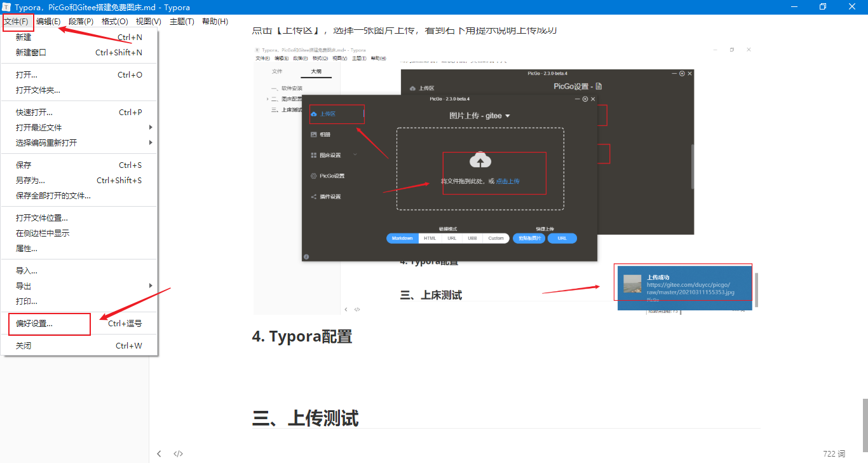This screenshot has width=868, height=463.
Task: Maximize the Typora window
Action: pyautogui.click(x=823, y=7)
